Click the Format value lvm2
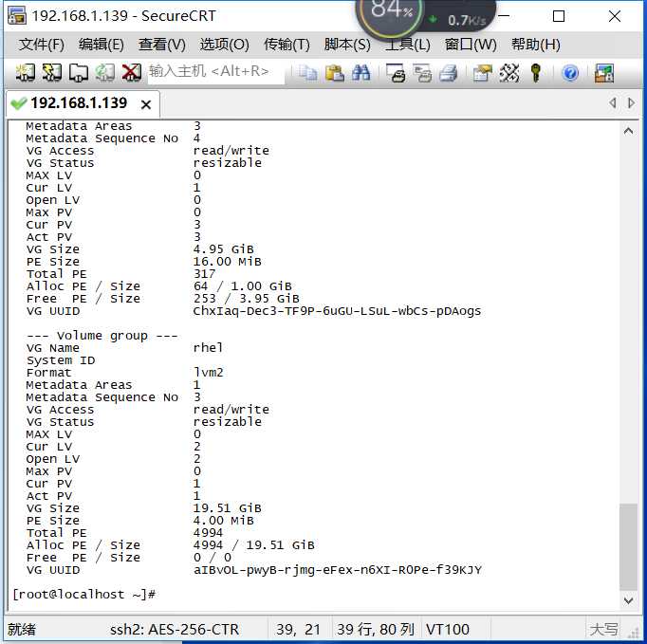 pos(209,373)
